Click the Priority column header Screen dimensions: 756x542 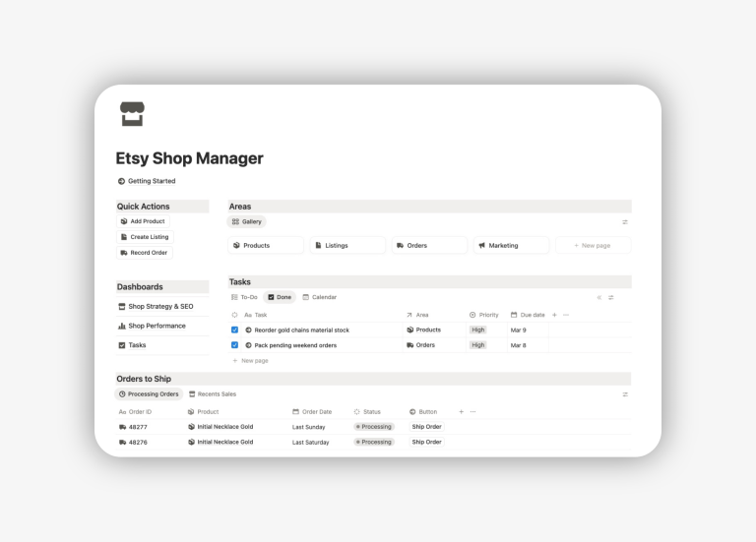(484, 315)
